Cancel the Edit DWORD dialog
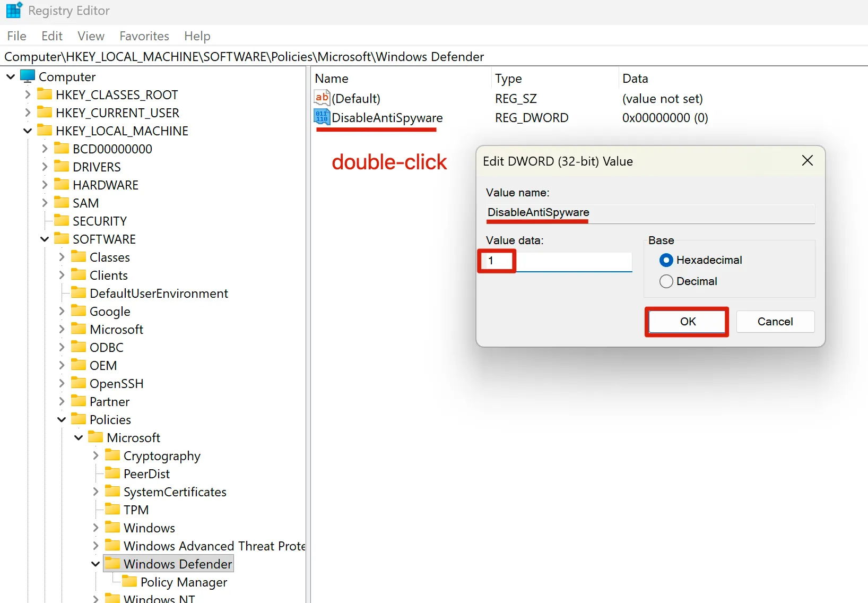This screenshot has width=868, height=603. pyautogui.click(x=775, y=322)
